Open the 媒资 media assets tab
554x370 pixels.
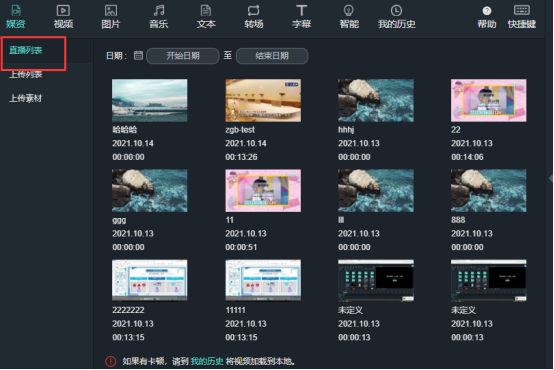16,17
